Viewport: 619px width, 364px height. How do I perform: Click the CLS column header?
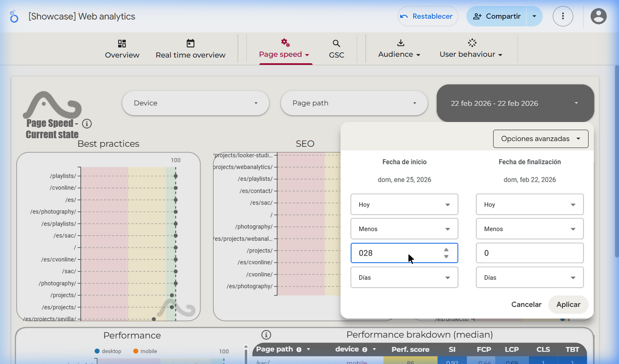coord(543,349)
